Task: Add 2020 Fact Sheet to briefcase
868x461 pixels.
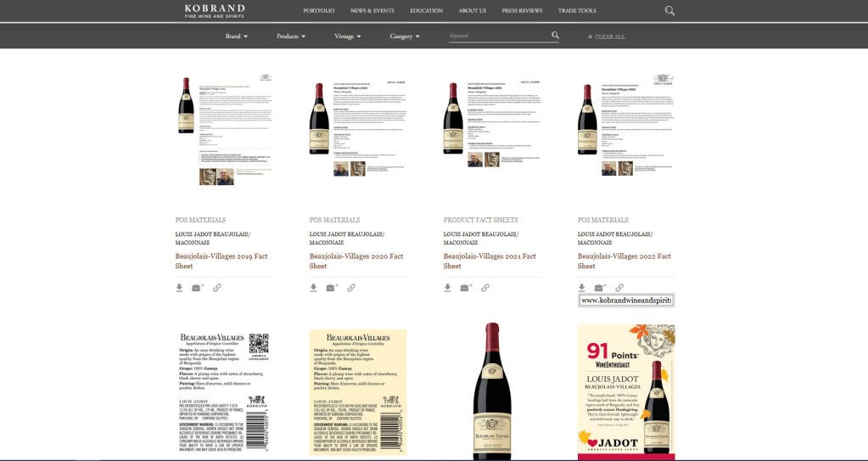Action: [332, 288]
